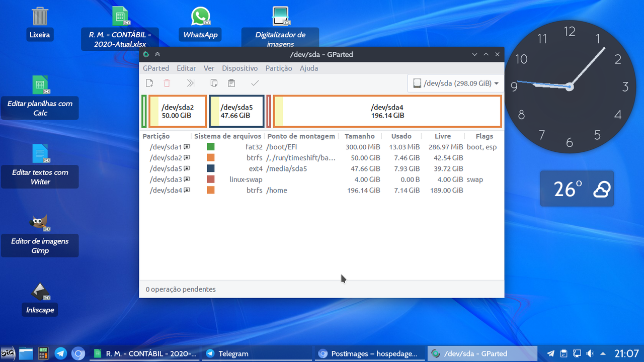The height and width of the screenshot is (362, 644).
Task: Open the R. M. - CONTÁBIL xlsx desktop file
Action: coord(120,28)
